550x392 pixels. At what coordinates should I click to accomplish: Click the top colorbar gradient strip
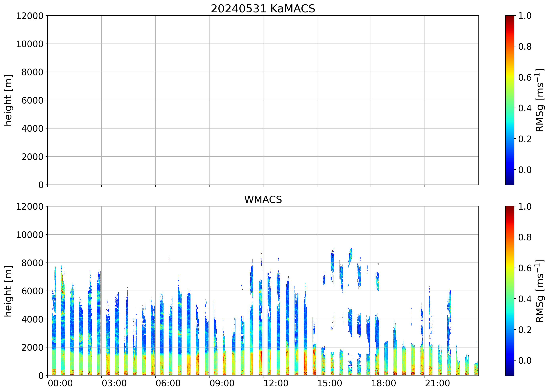tap(510, 100)
